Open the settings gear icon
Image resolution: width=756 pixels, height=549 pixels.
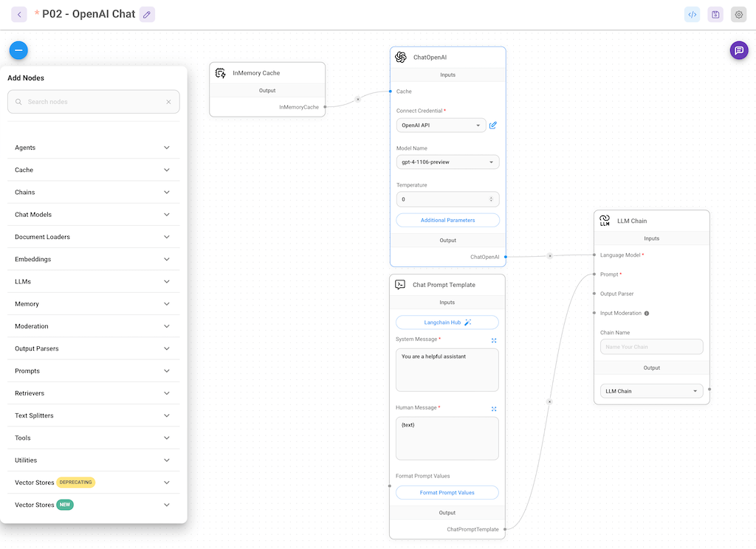pos(738,14)
